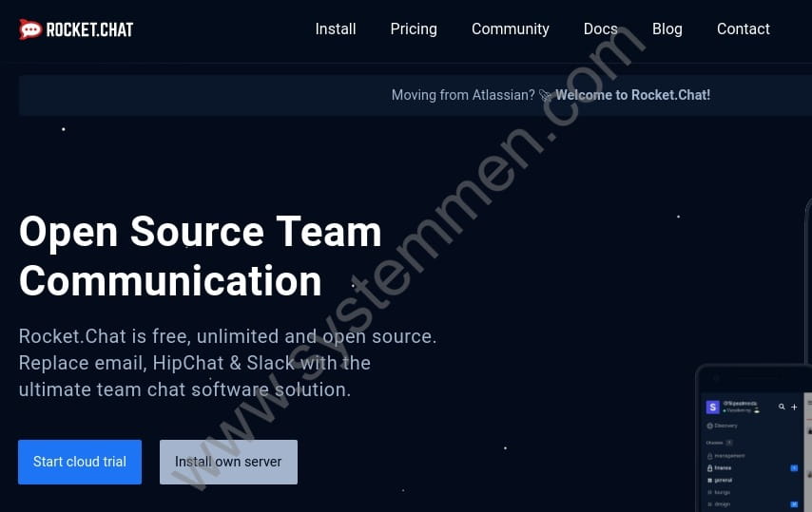Click the 'Rocket.Chat is free, unlimited' description paragraph
812x512 pixels.
[x=227, y=363]
